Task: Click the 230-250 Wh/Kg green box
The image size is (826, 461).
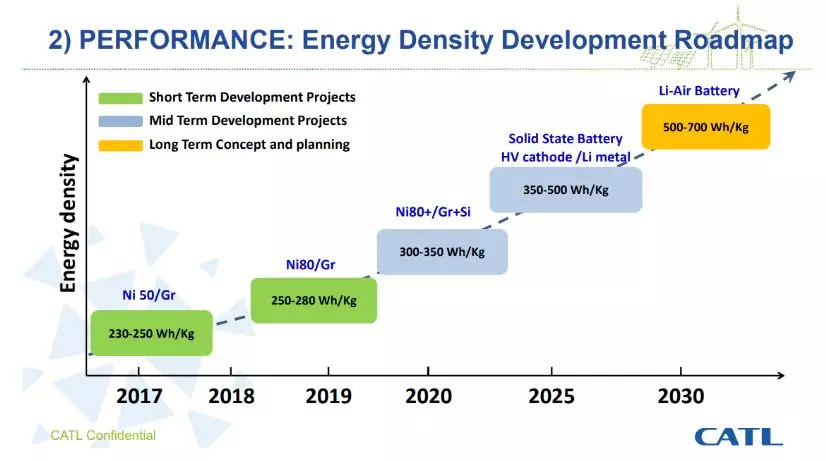Action: click(152, 333)
